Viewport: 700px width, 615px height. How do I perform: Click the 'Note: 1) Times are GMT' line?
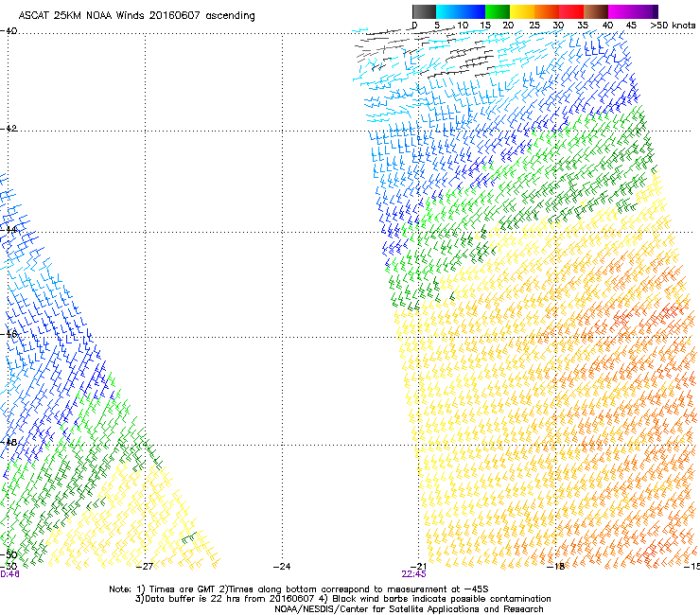pos(299,589)
